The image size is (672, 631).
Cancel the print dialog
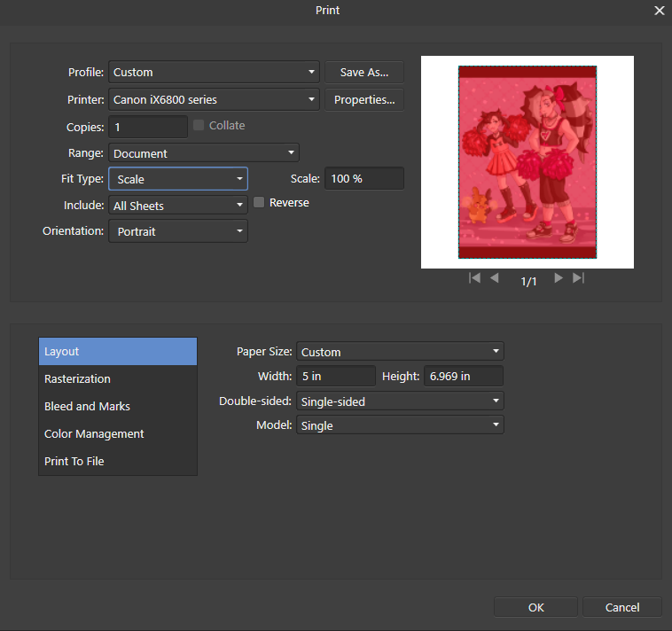621,607
